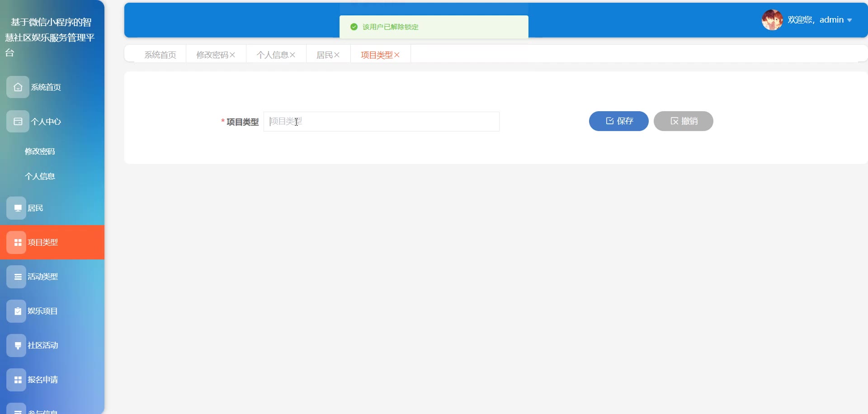Image resolution: width=868 pixels, height=414 pixels.
Task: Close the 居民 tab
Action: pos(337,55)
